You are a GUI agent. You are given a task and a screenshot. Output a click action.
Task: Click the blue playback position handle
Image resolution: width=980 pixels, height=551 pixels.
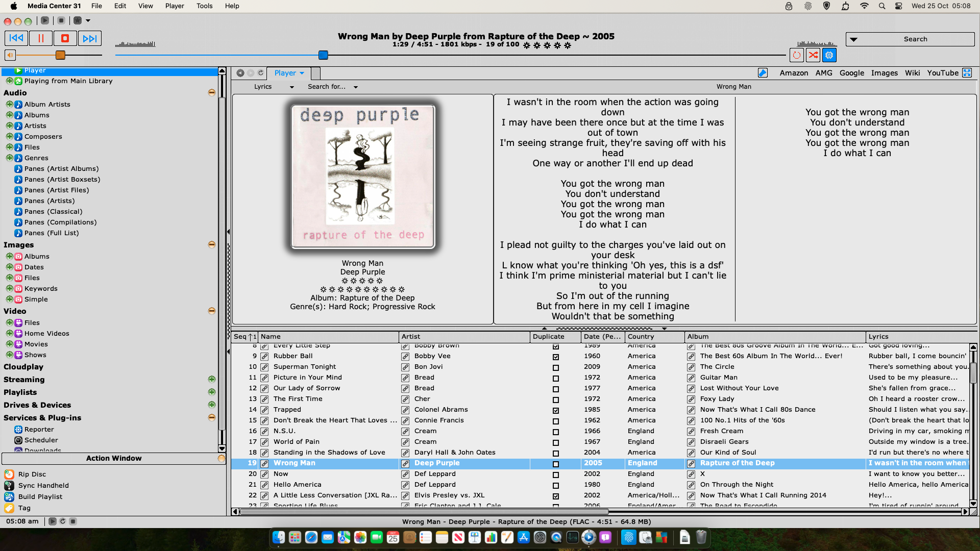[323, 55]
